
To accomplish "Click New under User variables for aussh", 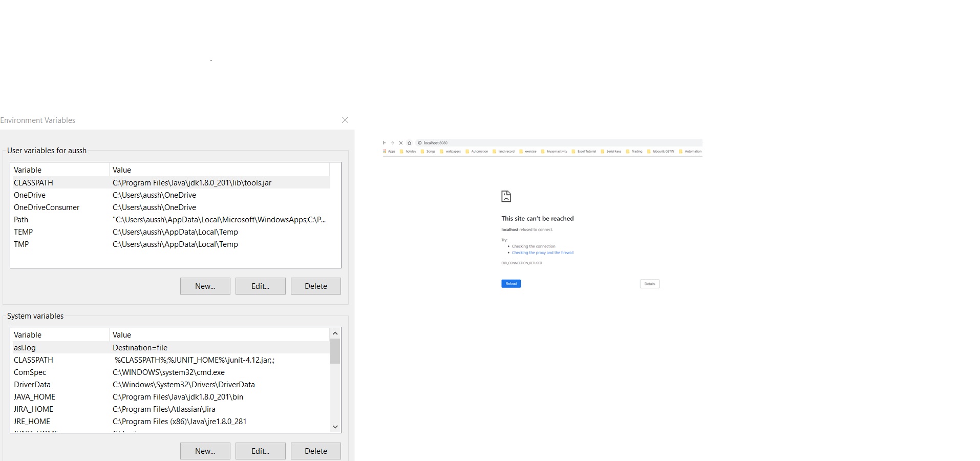I will pos(205,286).
